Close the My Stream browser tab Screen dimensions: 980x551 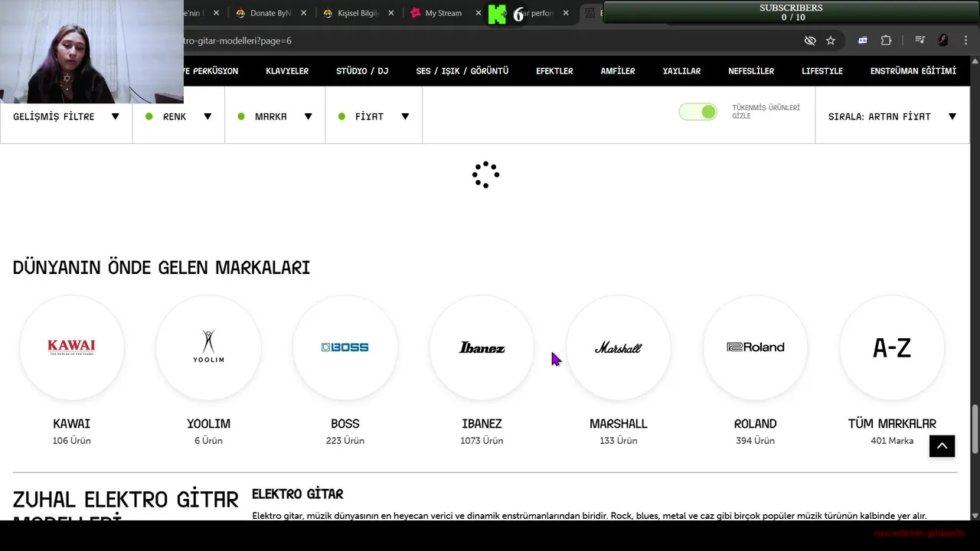pyautogui.click(x=479, y=13)
